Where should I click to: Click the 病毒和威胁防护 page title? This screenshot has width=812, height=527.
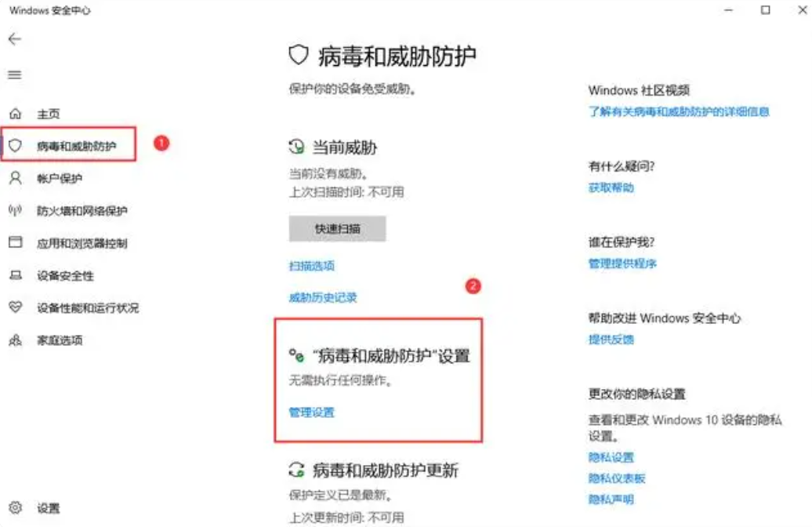[x=397, y=56]
